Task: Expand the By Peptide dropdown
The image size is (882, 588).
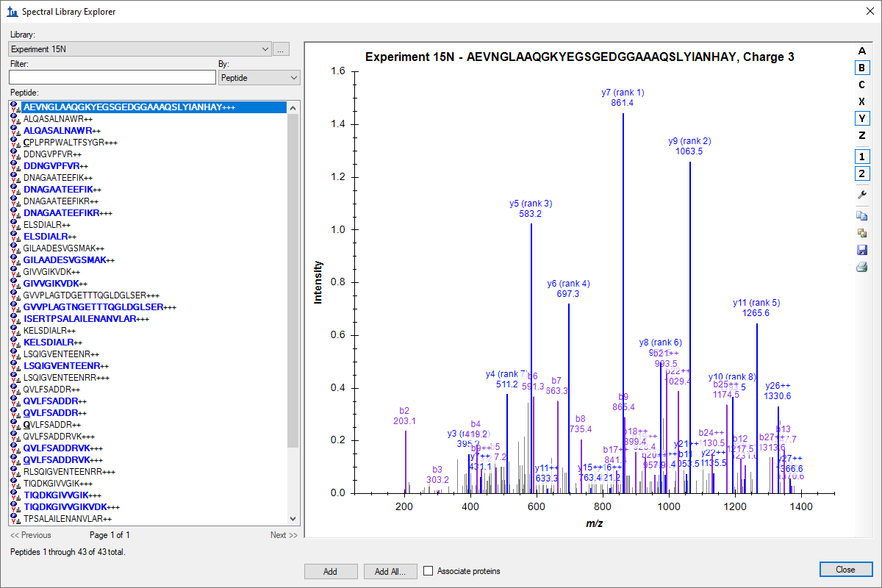Action: [x=259, y=78]
